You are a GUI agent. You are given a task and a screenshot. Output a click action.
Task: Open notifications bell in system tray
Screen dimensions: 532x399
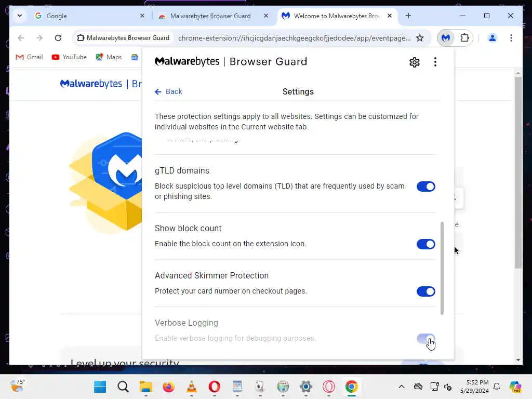click(497, 387)
